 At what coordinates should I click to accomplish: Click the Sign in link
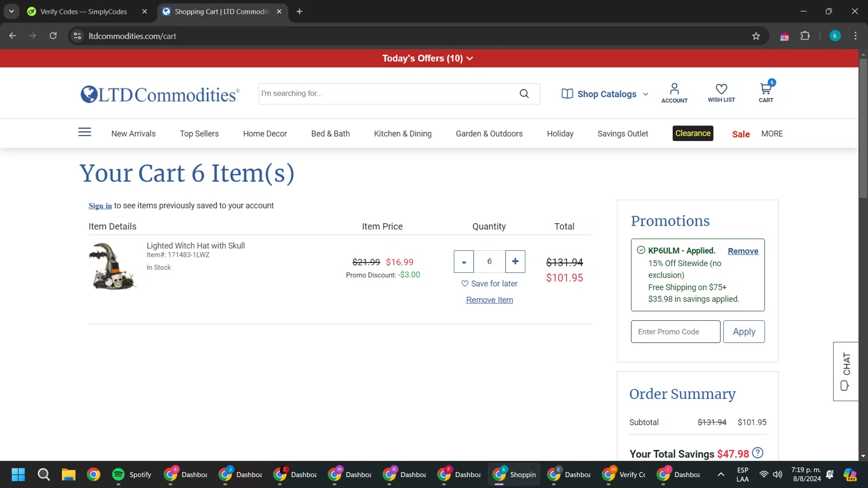[100, 206]
